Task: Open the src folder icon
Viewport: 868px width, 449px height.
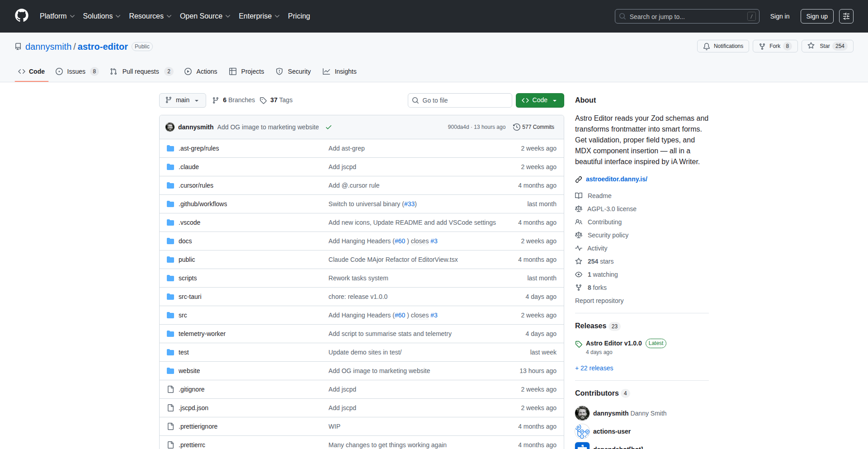Action: (170, 315)
